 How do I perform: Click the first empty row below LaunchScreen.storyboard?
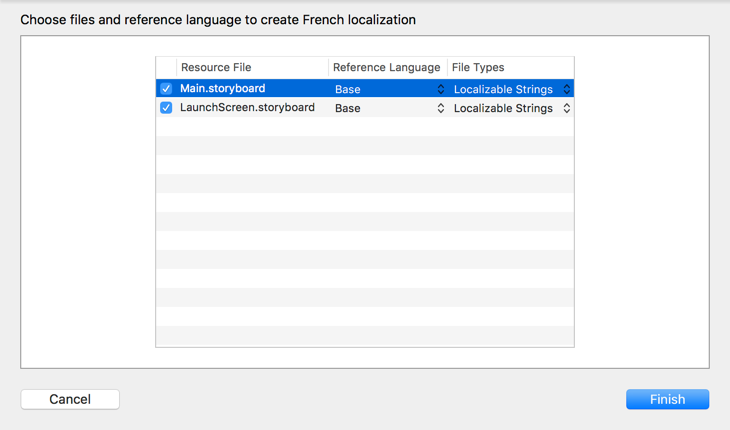(365, 127)
